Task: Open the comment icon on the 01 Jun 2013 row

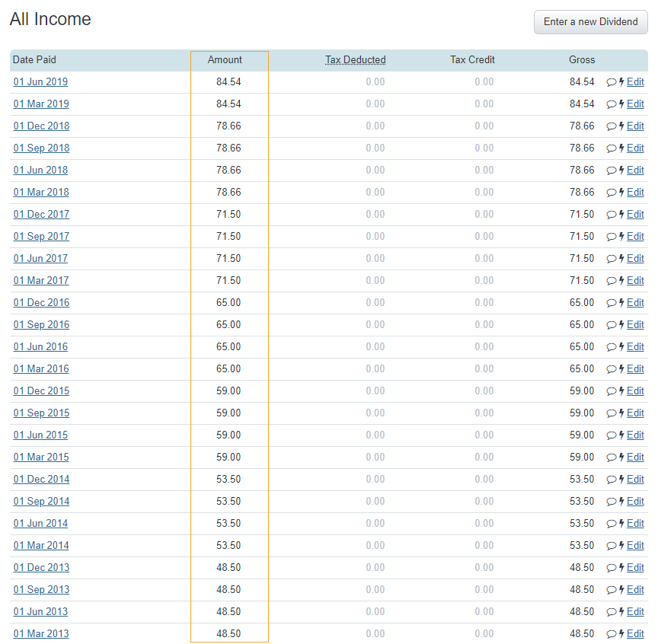Action: [x=611, y=611]
